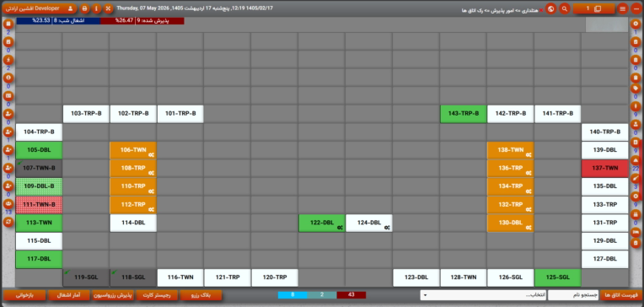Open the windows counter button showing 1

tap(594, 8)
